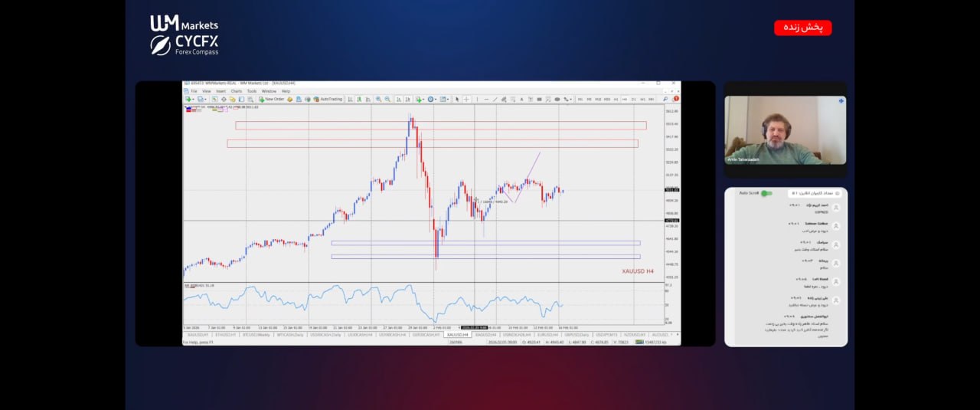
Task: Switch to the WTICASH,Daily chart tab
Action: pos(290,334)
